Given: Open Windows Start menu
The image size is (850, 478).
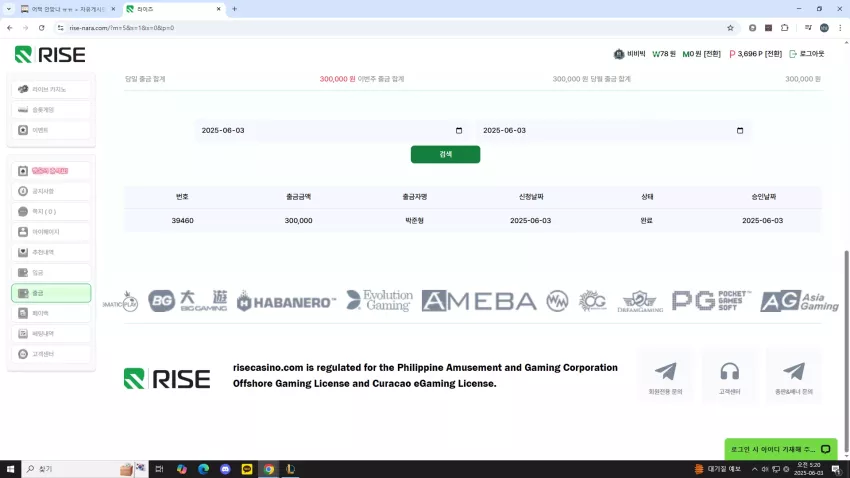Looking at the screenshot, I should (x=10, y=469).
